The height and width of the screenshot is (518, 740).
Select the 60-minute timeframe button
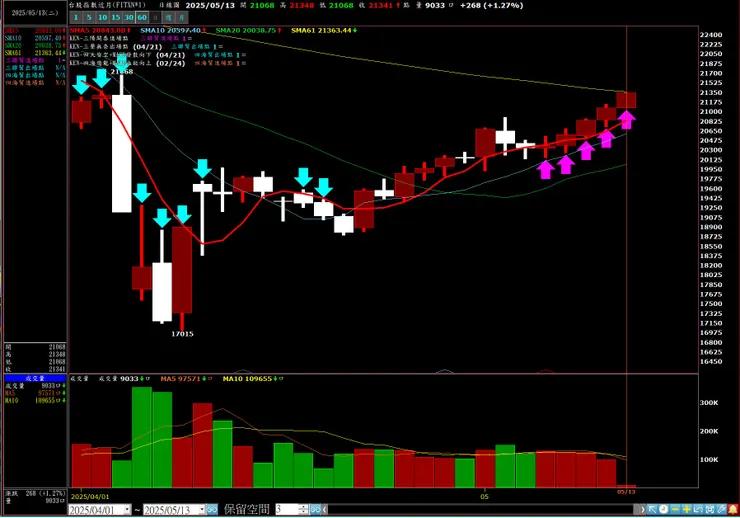142,17
